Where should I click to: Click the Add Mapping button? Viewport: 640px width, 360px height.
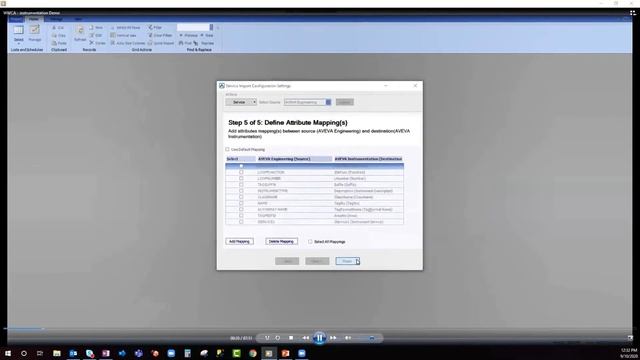tap(240, 241)
